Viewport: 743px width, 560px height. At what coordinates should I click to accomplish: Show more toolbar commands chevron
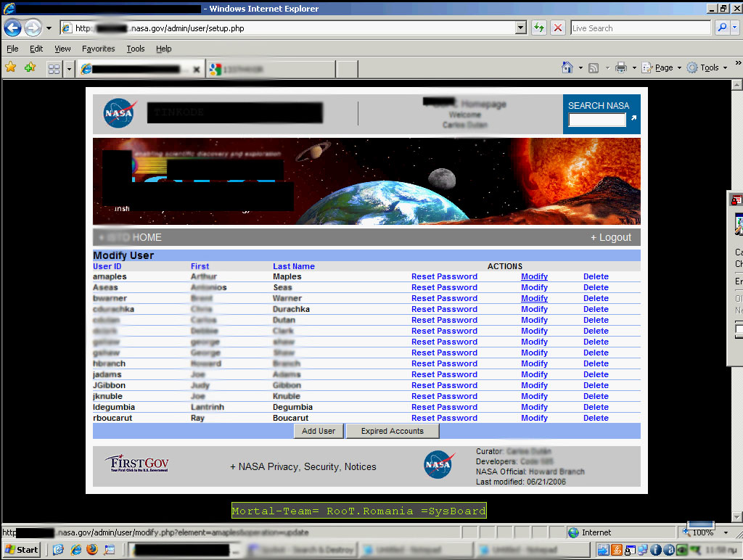[x=738, y=62]
